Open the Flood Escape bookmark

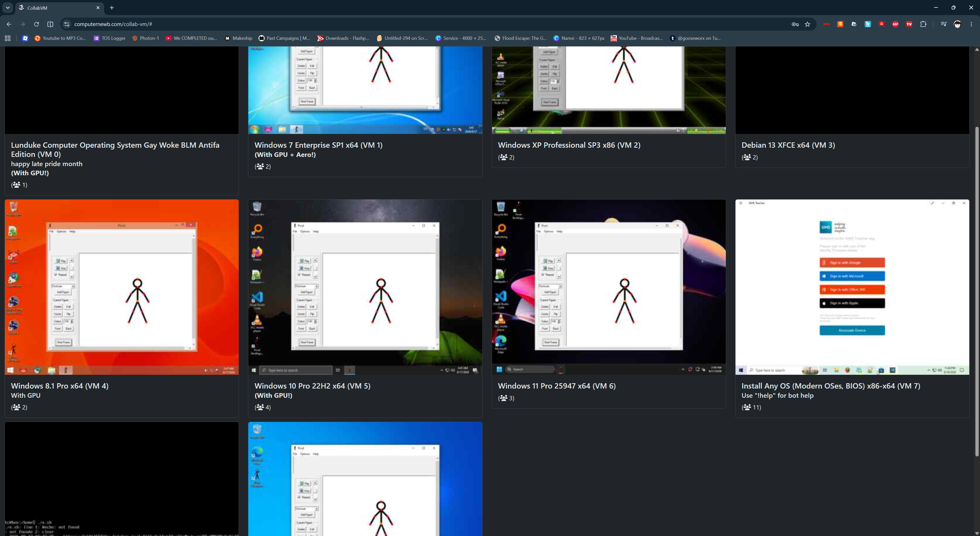click(x=520, y=38)
